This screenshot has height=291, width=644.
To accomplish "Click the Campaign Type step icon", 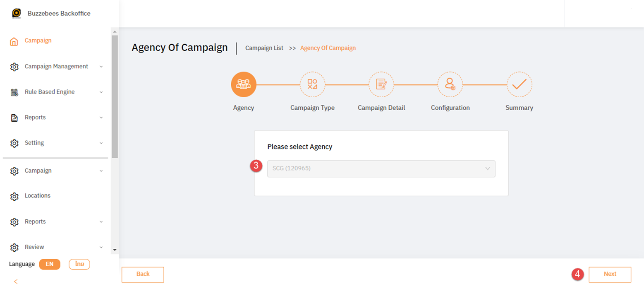I will pos(312,84).
